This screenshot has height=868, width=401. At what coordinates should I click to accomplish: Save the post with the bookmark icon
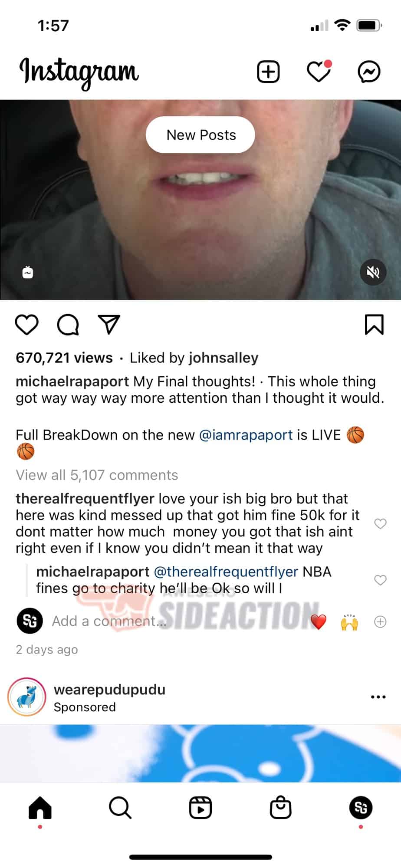click(x=374, y=325)
